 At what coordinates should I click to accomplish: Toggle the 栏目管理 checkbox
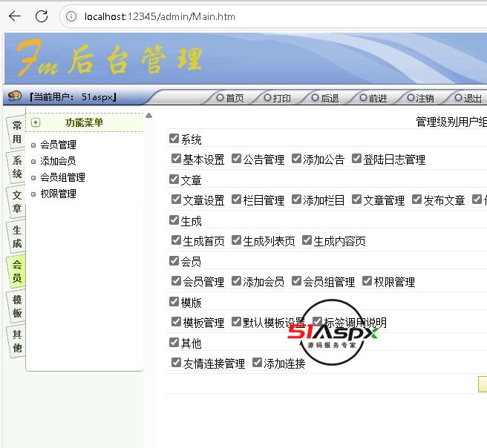tap(236, 200)
